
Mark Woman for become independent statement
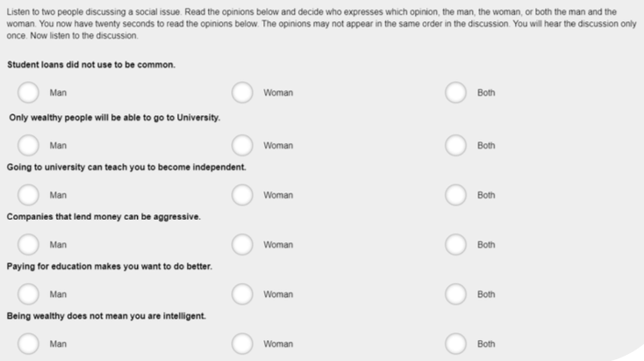coord(242,195)
